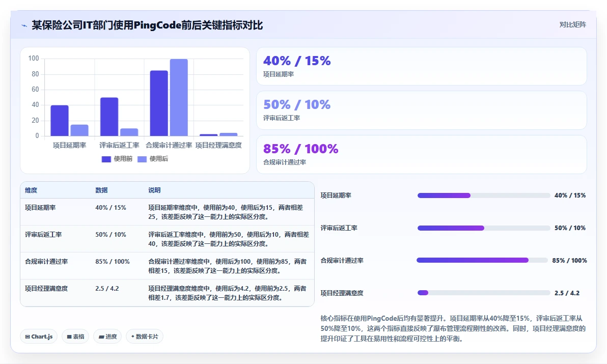Click the 维度 column header
The image size is (607, 364).
coord(32,190)
